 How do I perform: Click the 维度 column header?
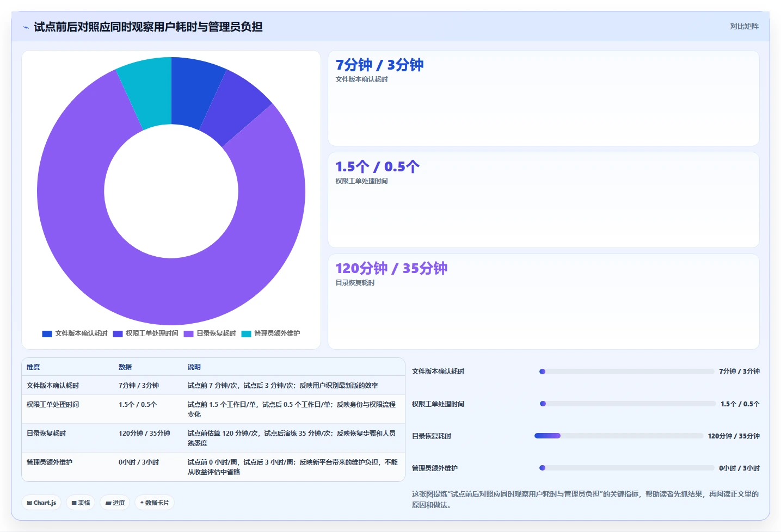click(33, 367)
